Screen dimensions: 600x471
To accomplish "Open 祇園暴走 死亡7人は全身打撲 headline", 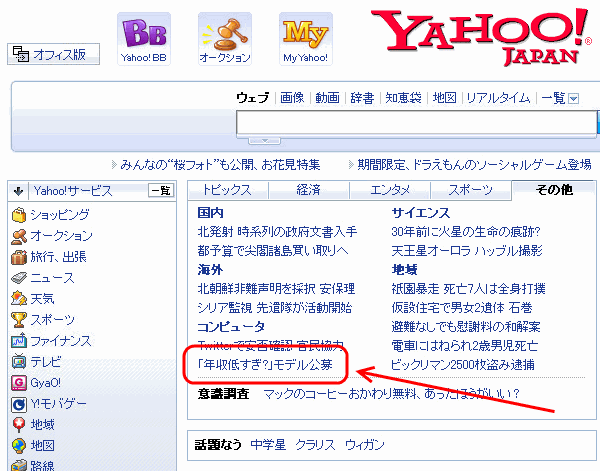I will 468,289.
